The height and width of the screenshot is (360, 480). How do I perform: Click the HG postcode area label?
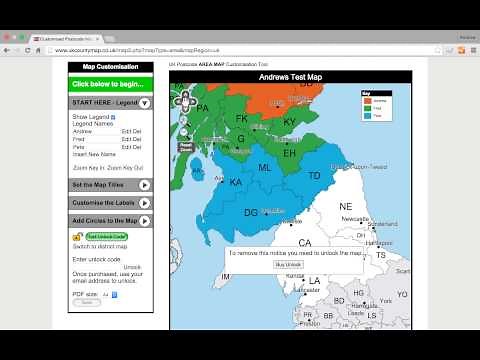tap(358, 293)
